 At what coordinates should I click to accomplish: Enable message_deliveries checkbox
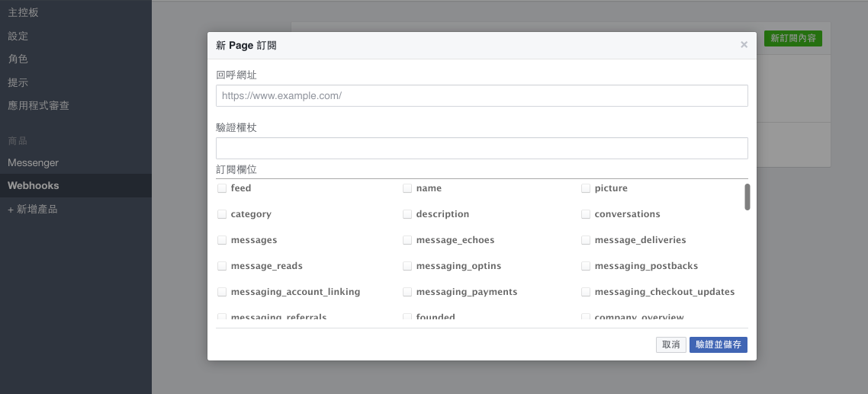(x=586, y=240)
